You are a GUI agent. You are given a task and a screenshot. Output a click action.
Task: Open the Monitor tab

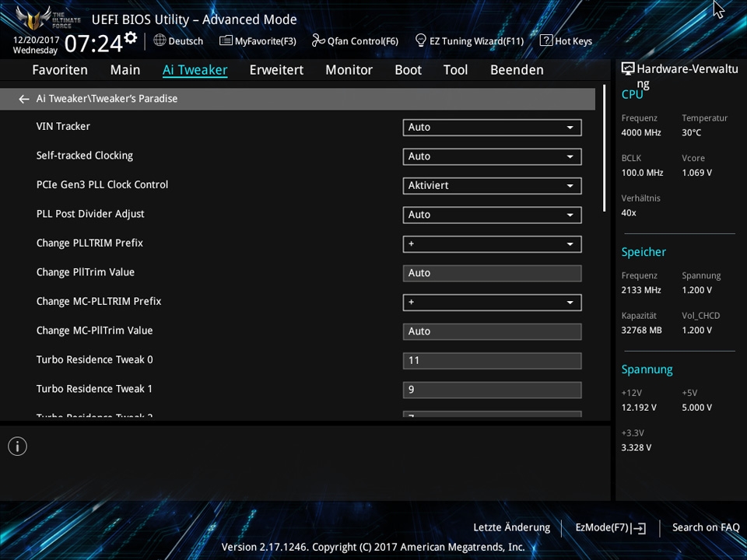pos(349,70)
